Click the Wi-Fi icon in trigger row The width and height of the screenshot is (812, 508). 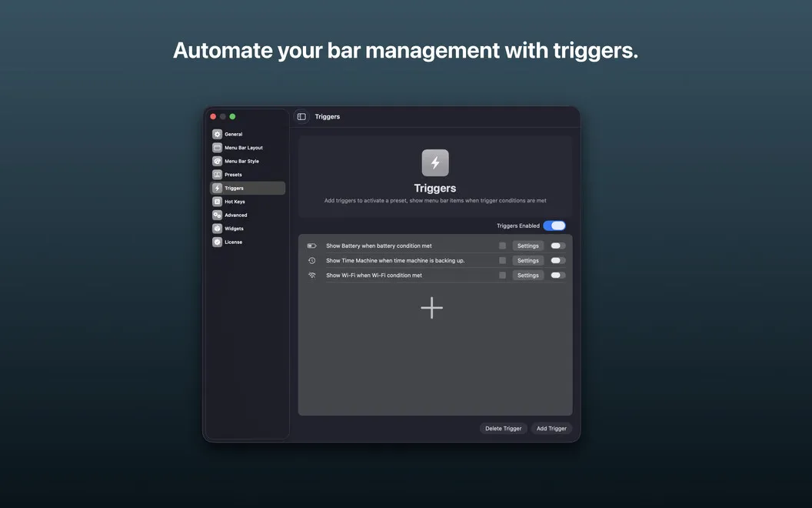pos(311,276)
